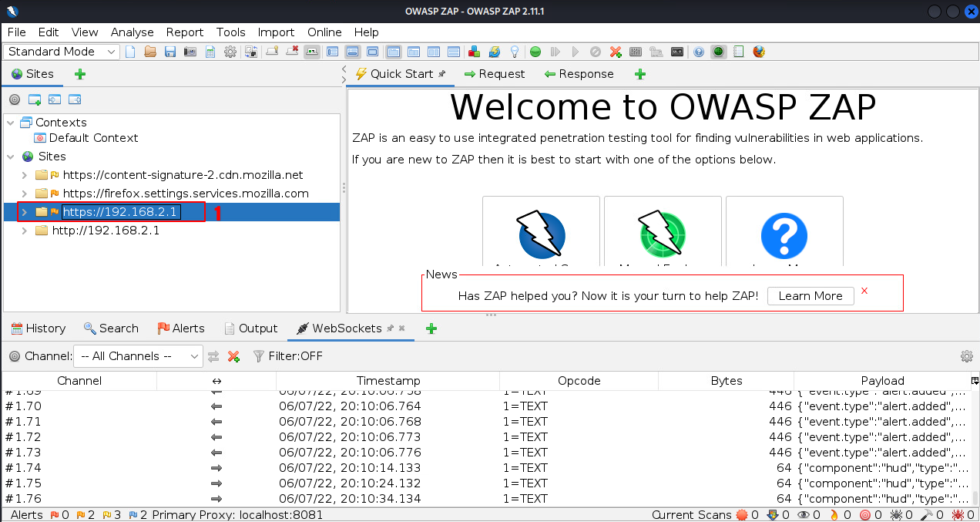Open Firefox browser from toolbar icon
The image size is (980, 522).
[x=759, y=52]
